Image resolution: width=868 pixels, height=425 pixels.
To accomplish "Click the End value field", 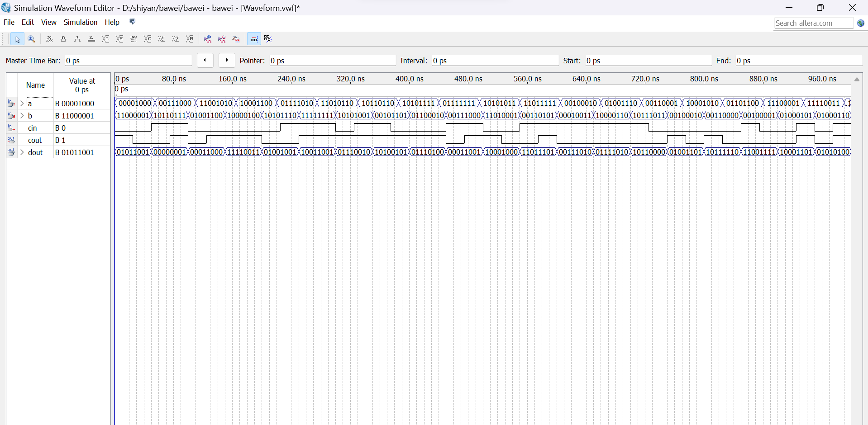I will pyautogui.click(x=799, y=61).
